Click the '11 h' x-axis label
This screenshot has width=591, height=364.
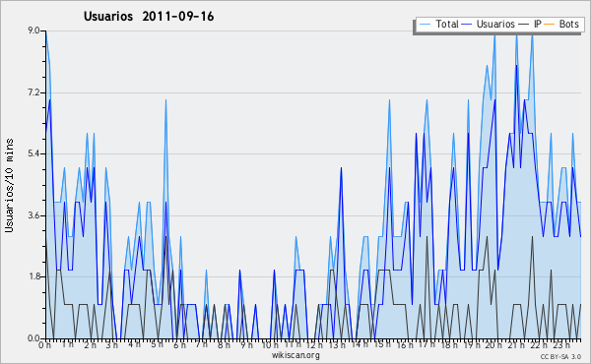click(x=293, y=344)
